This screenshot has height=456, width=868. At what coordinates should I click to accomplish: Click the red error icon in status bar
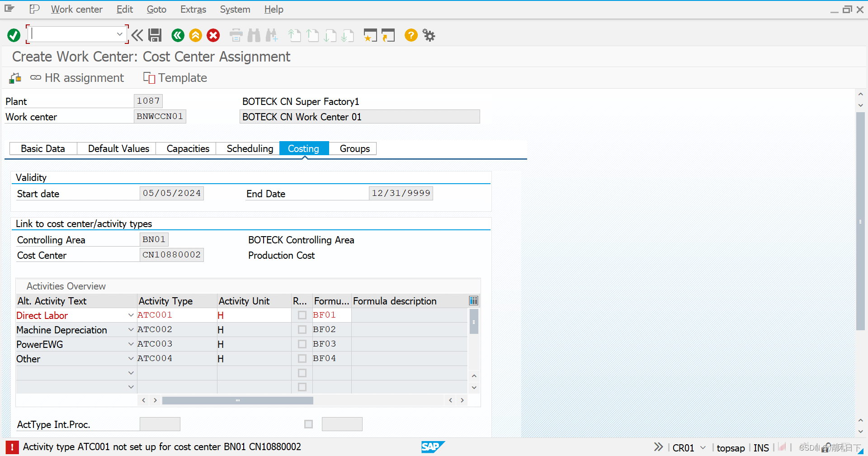pyautogui.click(x=12, y=447)
